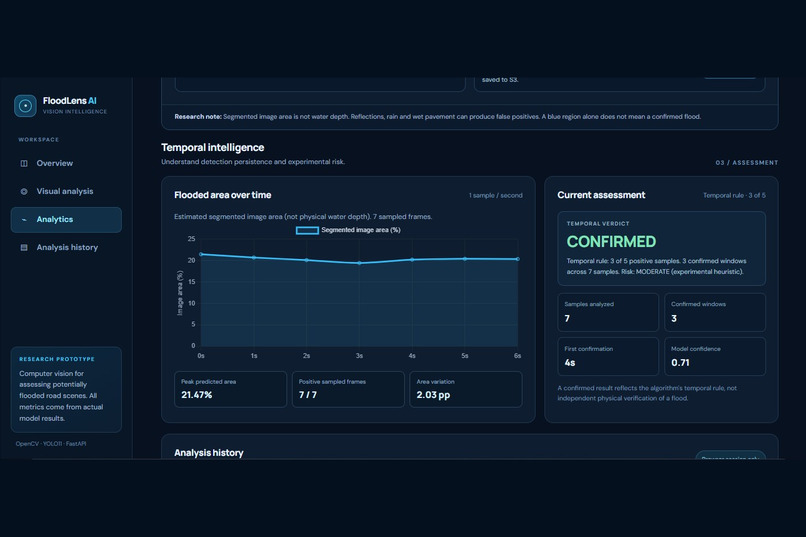Image resolution: width=806 pixels, height=537 pixels.
Task: Click the First confirmation 4s card
Action: click(608, 356)
